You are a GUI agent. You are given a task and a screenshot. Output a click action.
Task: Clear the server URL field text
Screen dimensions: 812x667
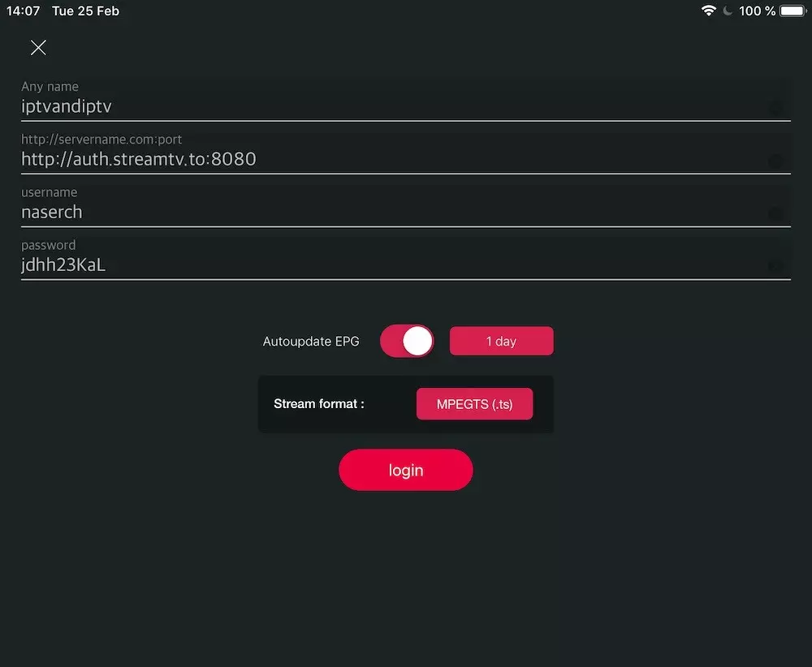pos(775,161)
